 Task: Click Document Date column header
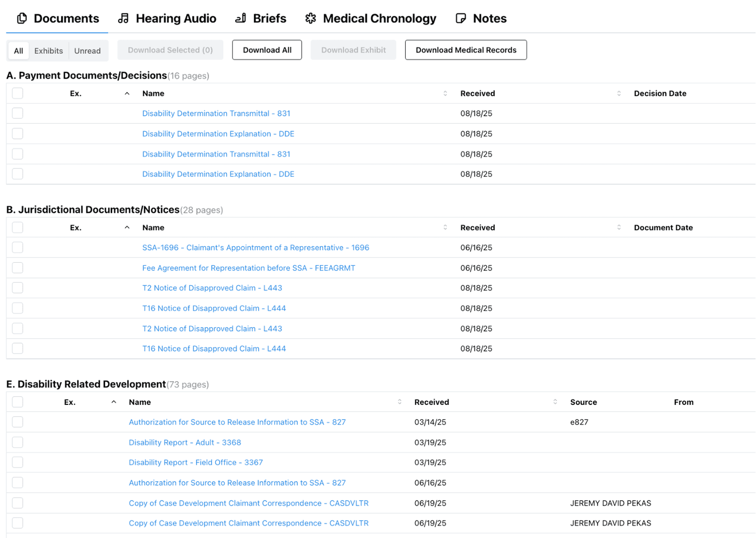click(663, 228)
